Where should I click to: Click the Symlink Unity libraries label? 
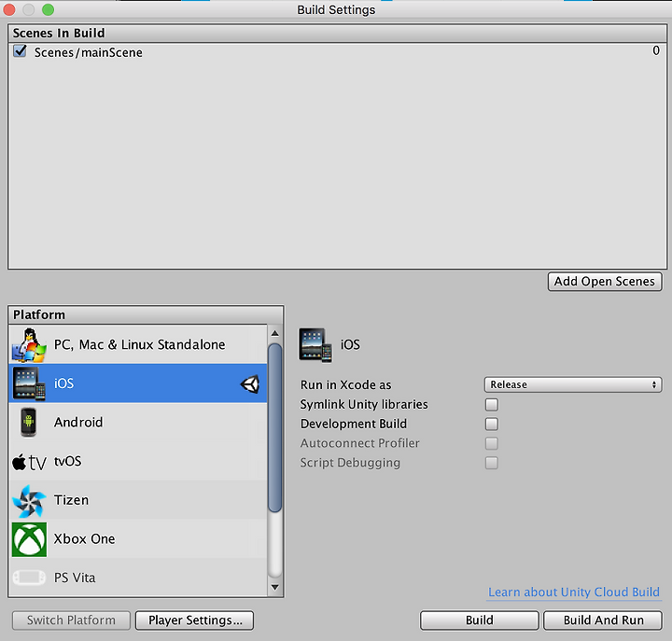click(x=364, y=405)
